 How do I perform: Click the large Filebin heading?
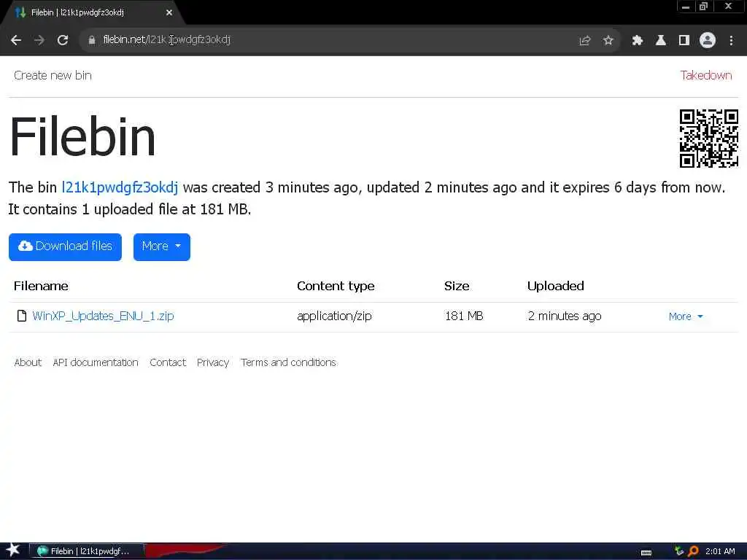click(x=82, y=136)
